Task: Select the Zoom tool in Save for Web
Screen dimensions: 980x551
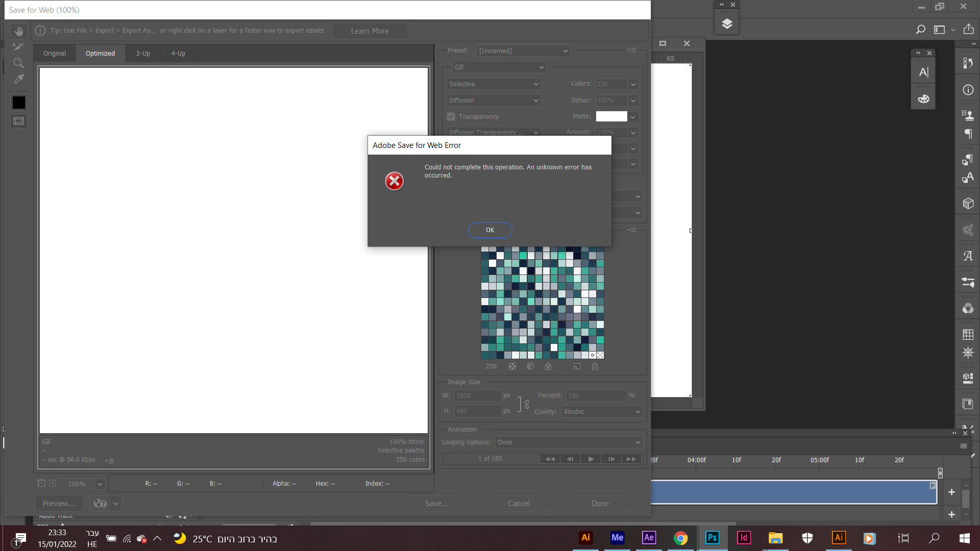Action: coord(19,63)
